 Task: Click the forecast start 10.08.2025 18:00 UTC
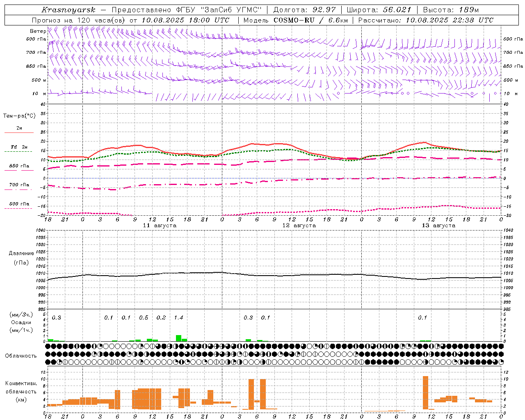tap(185, 20)
